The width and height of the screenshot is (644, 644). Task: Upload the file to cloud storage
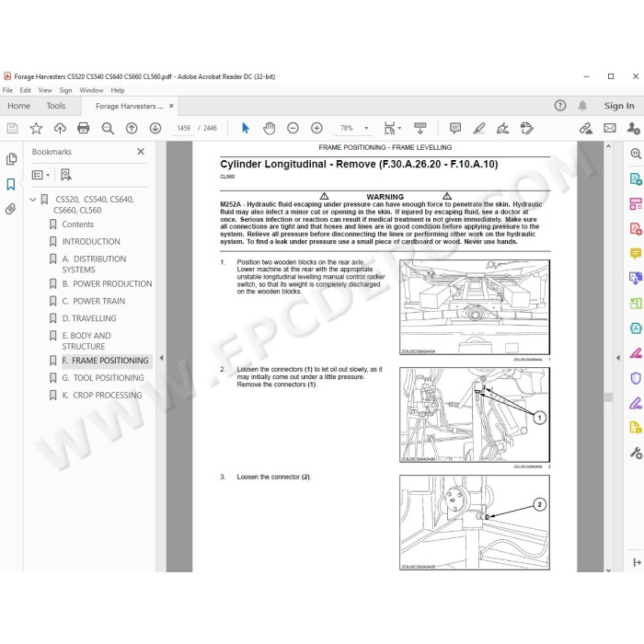[x=60, y=129]
